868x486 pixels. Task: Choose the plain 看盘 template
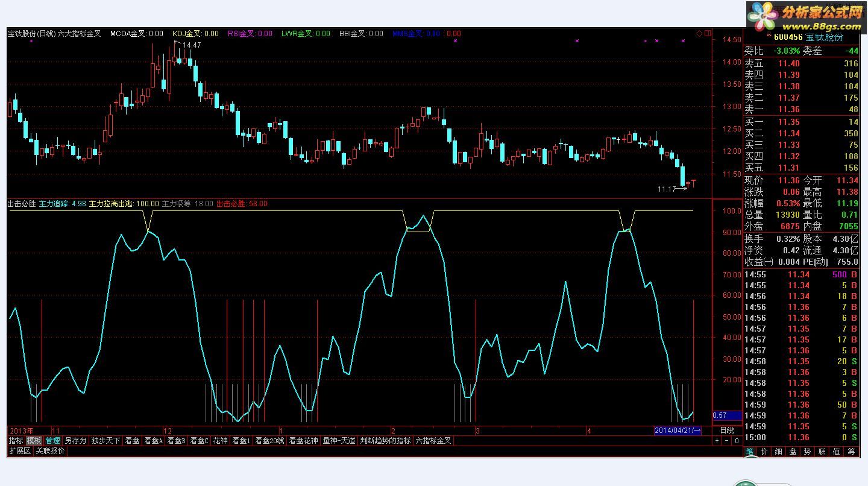[132, 441]
